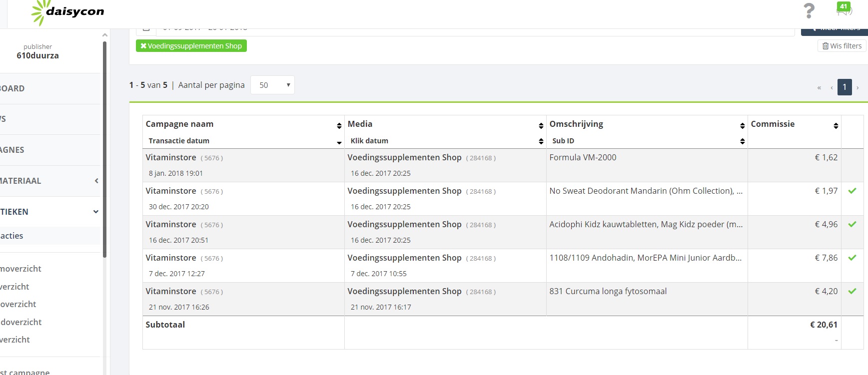Open the doverzicht sidebar link
Screen dimensions: 868x375
click(x=20, y=322)
